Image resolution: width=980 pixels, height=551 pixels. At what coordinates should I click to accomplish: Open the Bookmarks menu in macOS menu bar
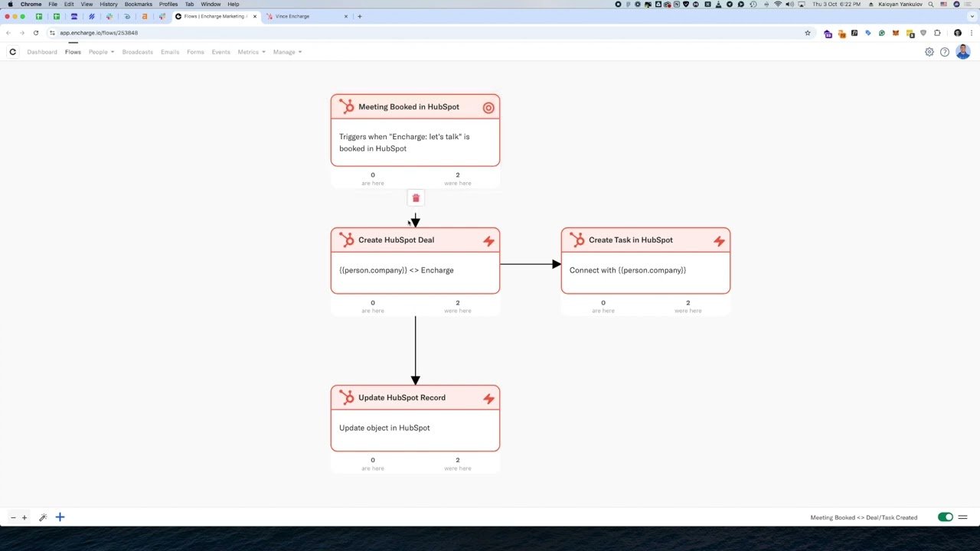tap(139, 4)
